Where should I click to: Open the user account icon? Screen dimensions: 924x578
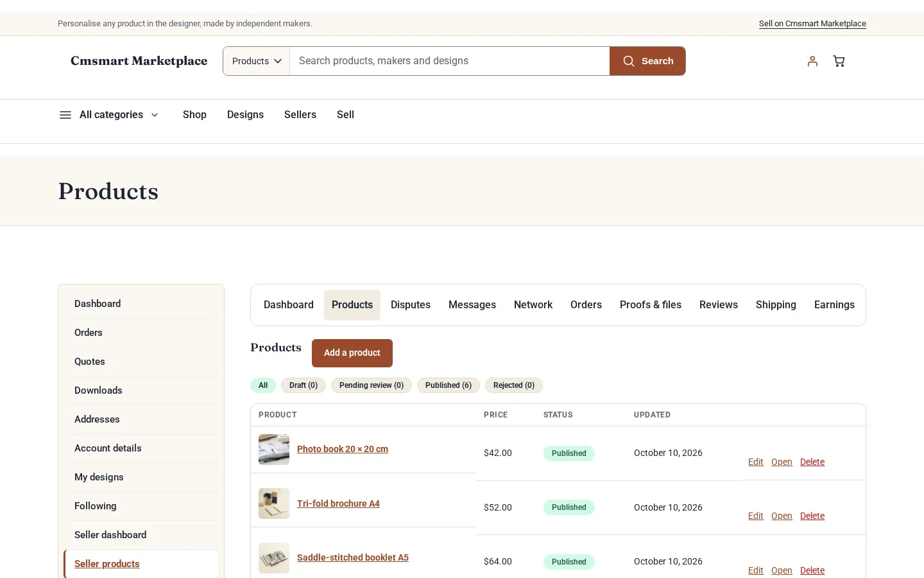[x=812, y=61]
